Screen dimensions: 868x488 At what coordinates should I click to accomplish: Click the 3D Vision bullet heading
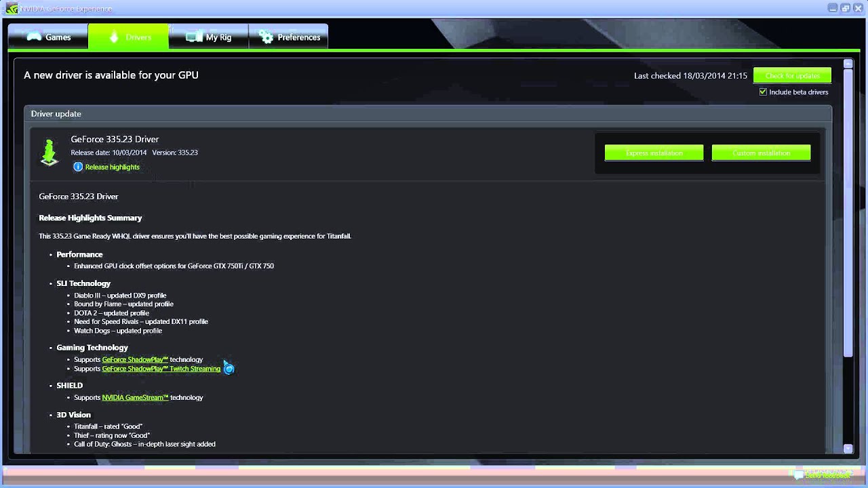point(73,415)
